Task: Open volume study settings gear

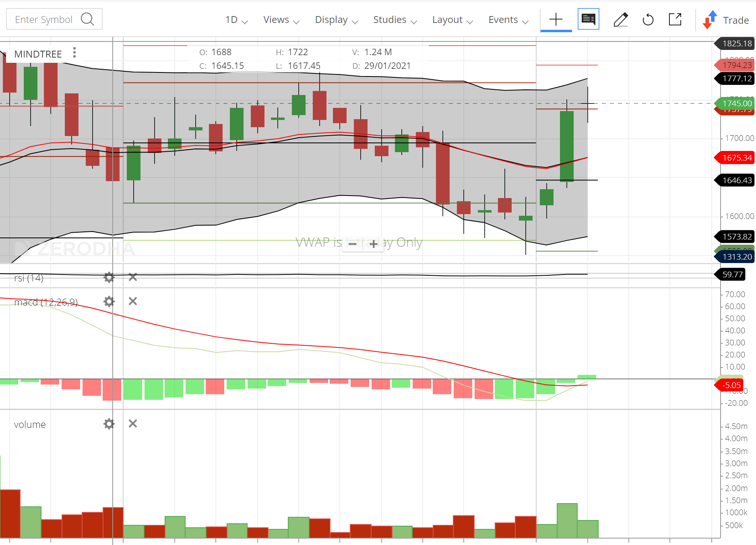Action: 109,424
